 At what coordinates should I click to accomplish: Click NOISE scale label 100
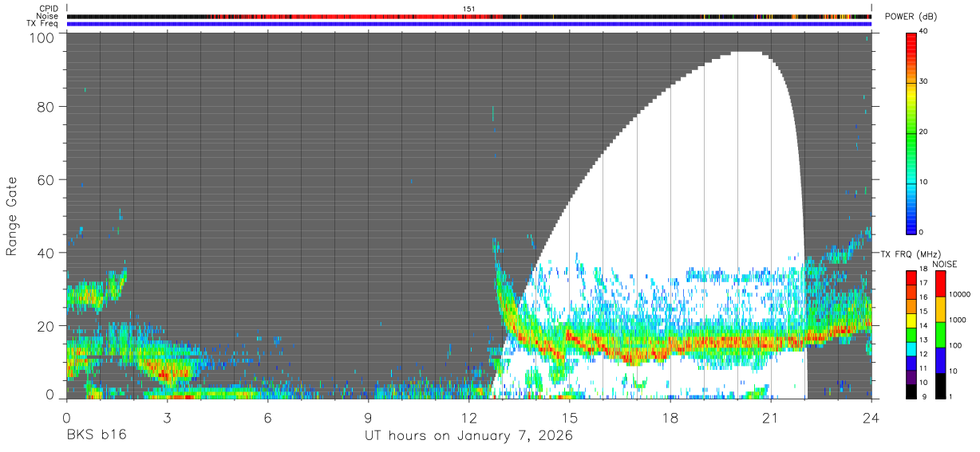[954, 346]
